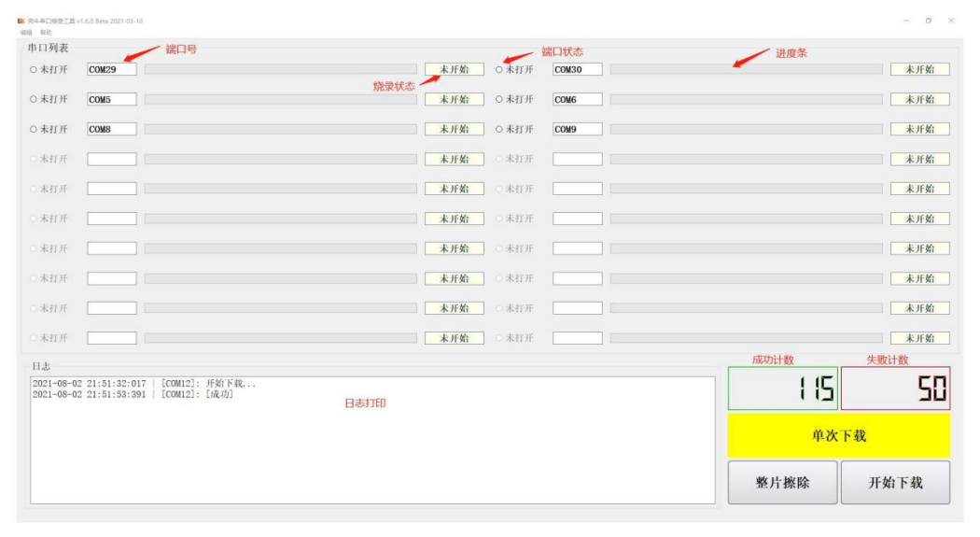This screenshot has height=537, width=980.
Task: Close the burning tool window
Action: pos(951,21)
